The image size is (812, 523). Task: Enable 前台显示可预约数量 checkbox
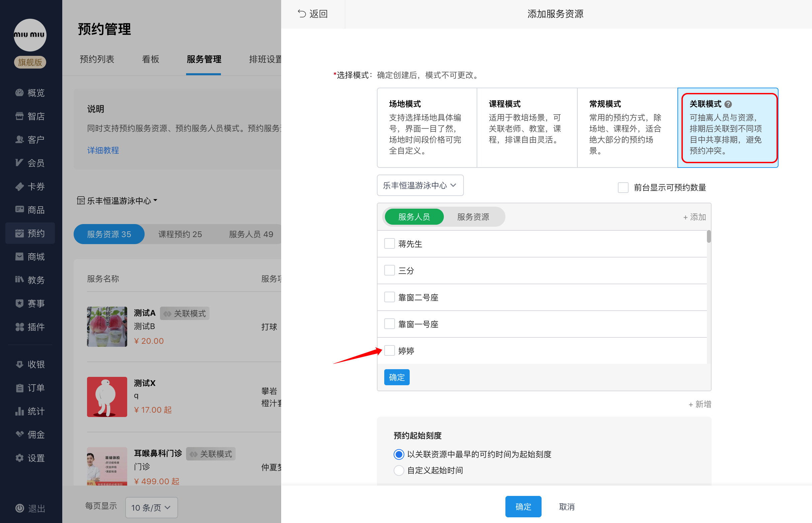623,187
